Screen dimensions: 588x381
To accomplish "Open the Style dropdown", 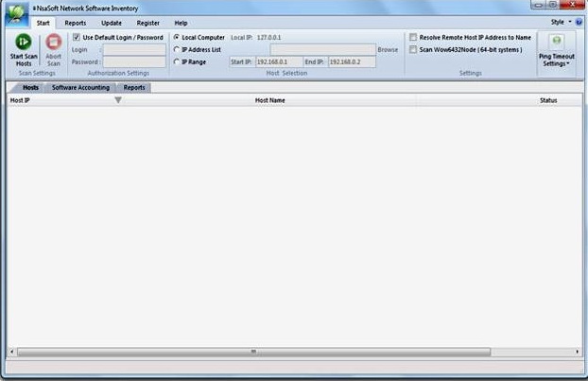I will coord(561,22).
